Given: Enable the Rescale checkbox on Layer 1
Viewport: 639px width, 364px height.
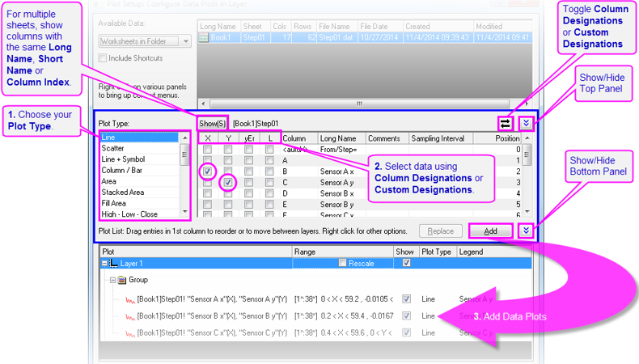Looking at the screenshot, I should click(x=343, y=263).
